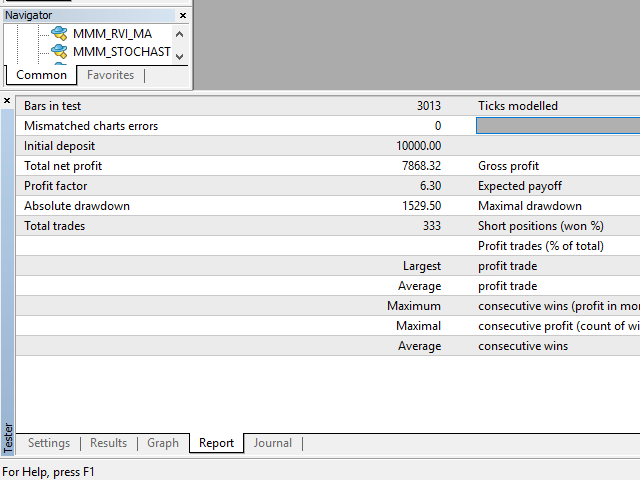Switch to the Common tab in Navigator
Screen dimensions: 640x480
[42, 75]
